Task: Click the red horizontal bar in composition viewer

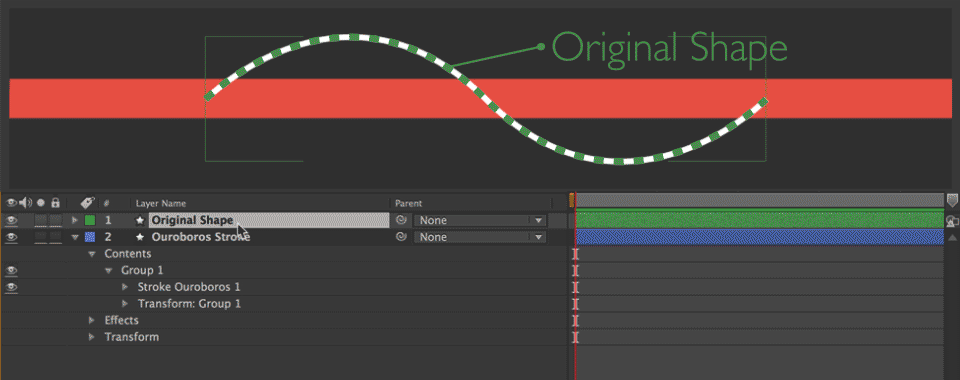Action: click(x=480, y=98)
